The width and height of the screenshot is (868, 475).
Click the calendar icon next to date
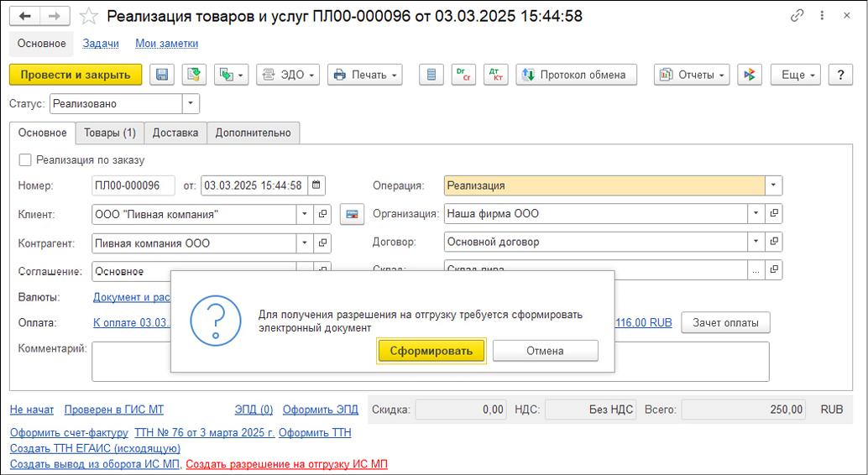click(316, 185)
